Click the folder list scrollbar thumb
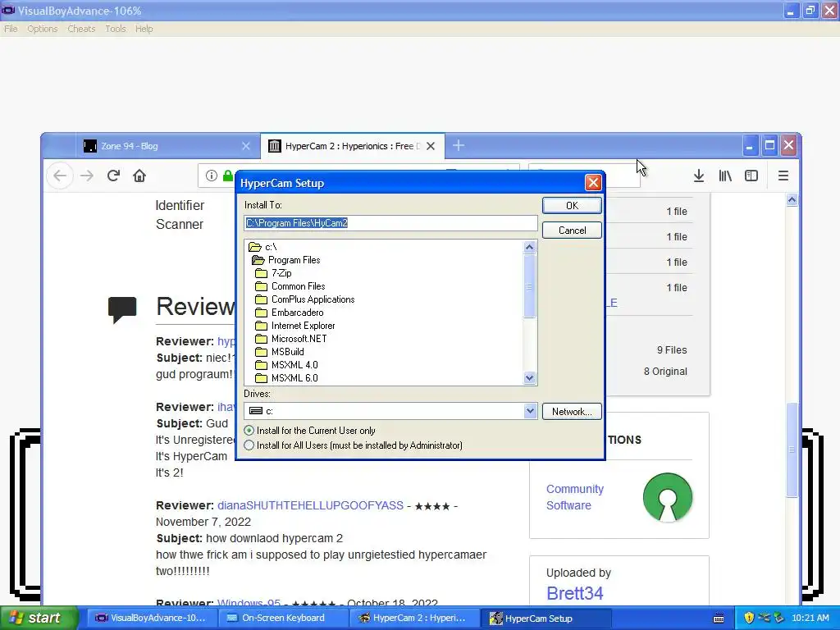 click(529, 286)
